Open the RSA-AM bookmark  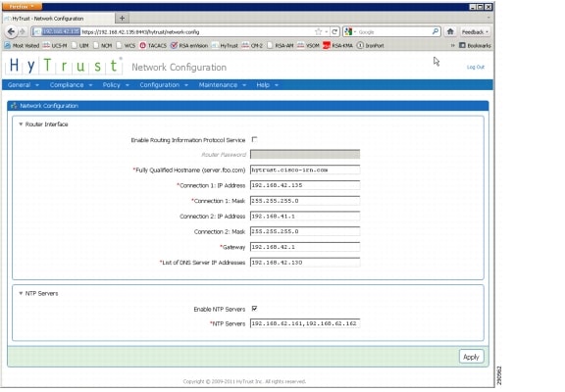(x=281, y=46)
